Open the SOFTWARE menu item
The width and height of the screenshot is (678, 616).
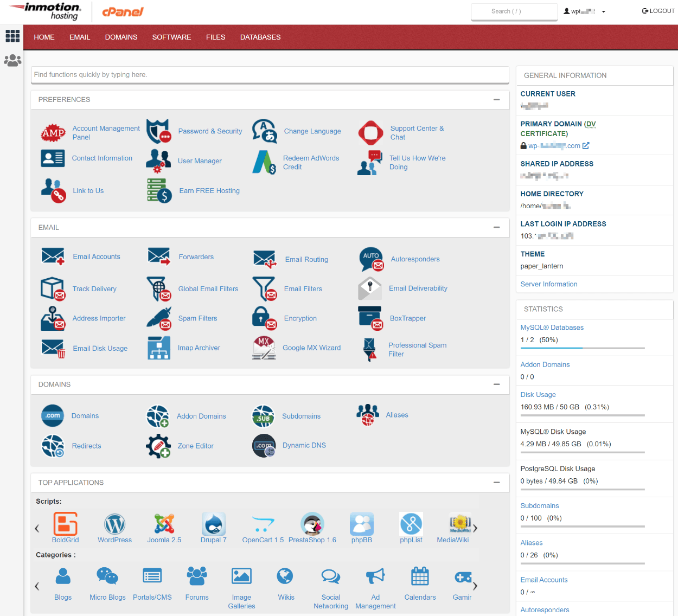coord(171,37)
